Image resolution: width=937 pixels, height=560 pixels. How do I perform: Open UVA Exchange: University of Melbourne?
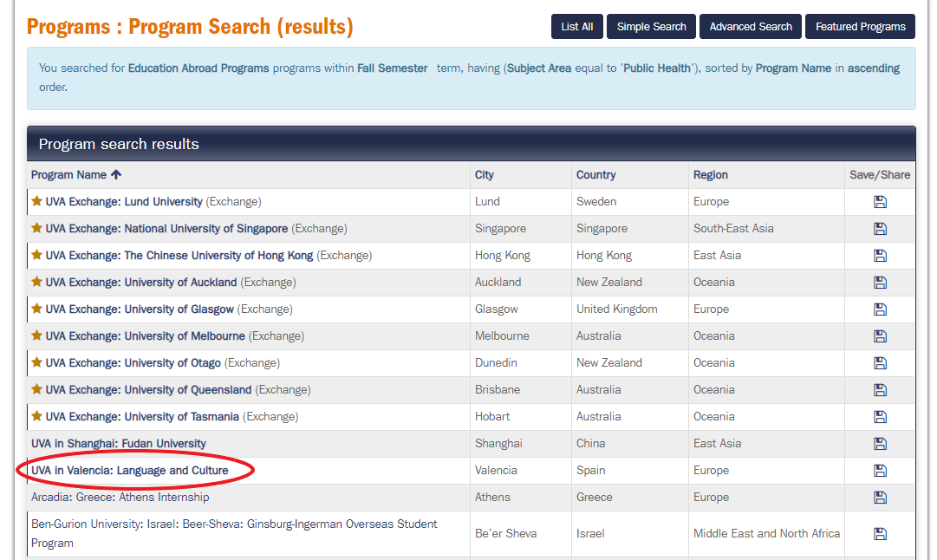point(146,336)
